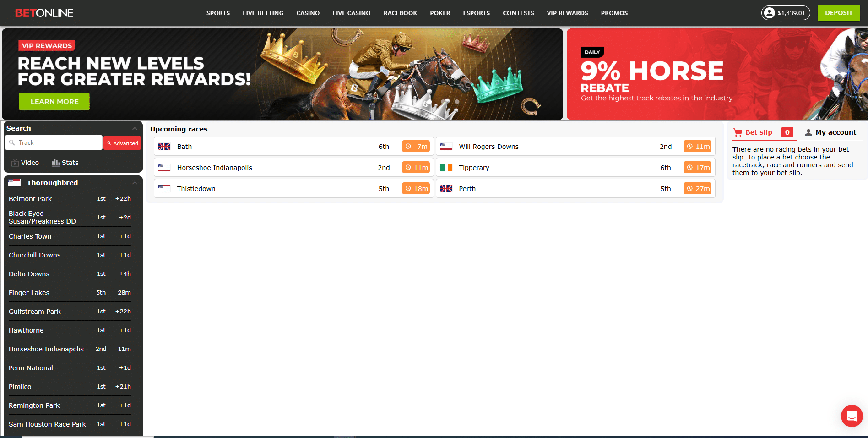Switch to the My account tab
This screenshot has width=868, height=438.
[830, 132]
